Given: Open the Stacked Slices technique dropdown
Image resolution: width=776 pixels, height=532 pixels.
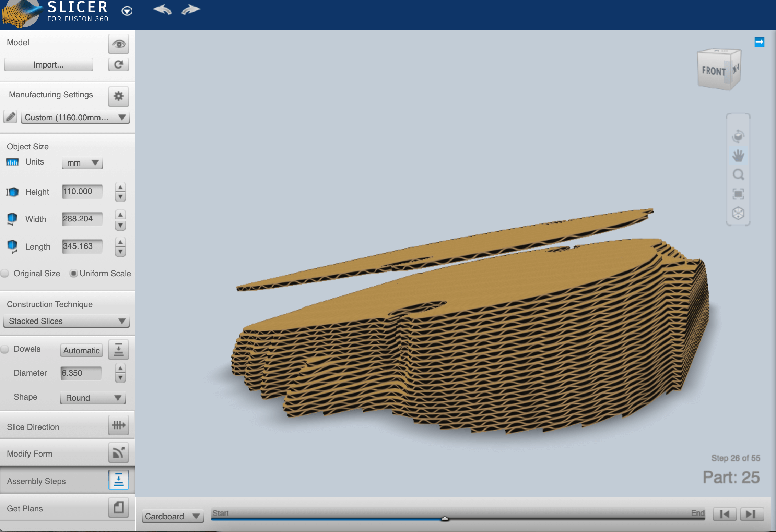Looking at the screenshot, I should coord(66,321).
